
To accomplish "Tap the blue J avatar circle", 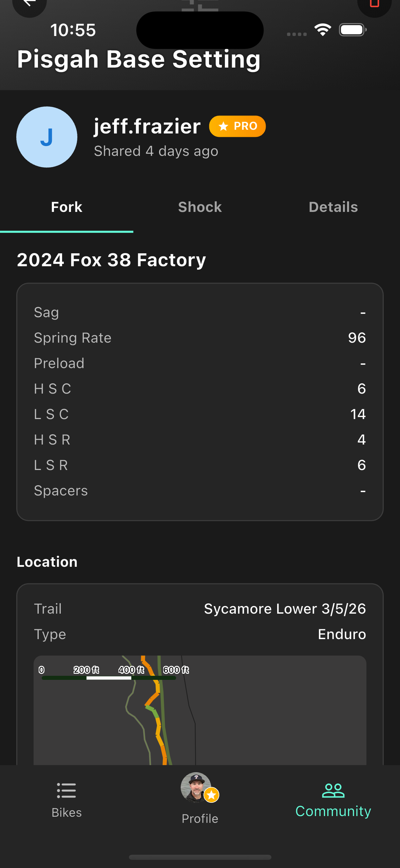I will point(47,137).
